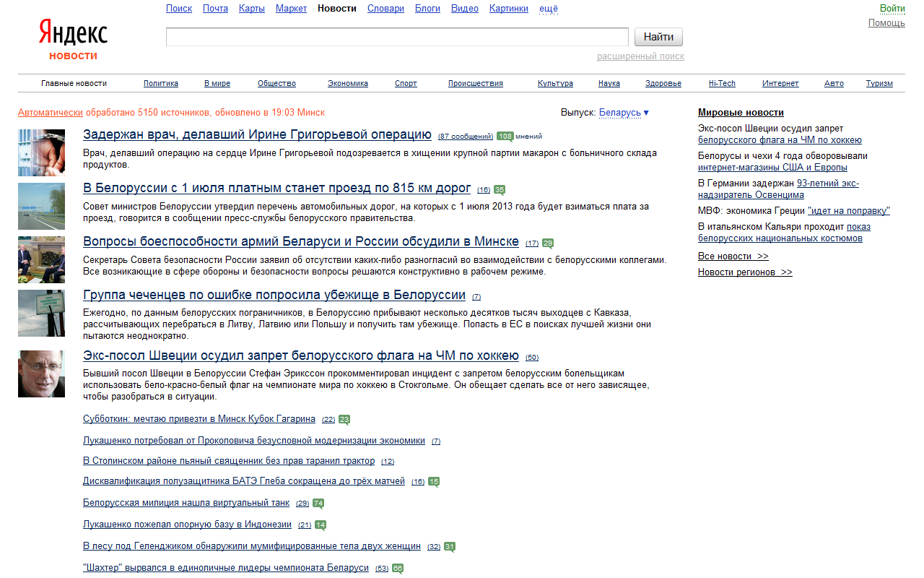Viewport: 924px width, 578px height.
Task: Select the Hi-Tech news category
Action: [x=722, y=83]
